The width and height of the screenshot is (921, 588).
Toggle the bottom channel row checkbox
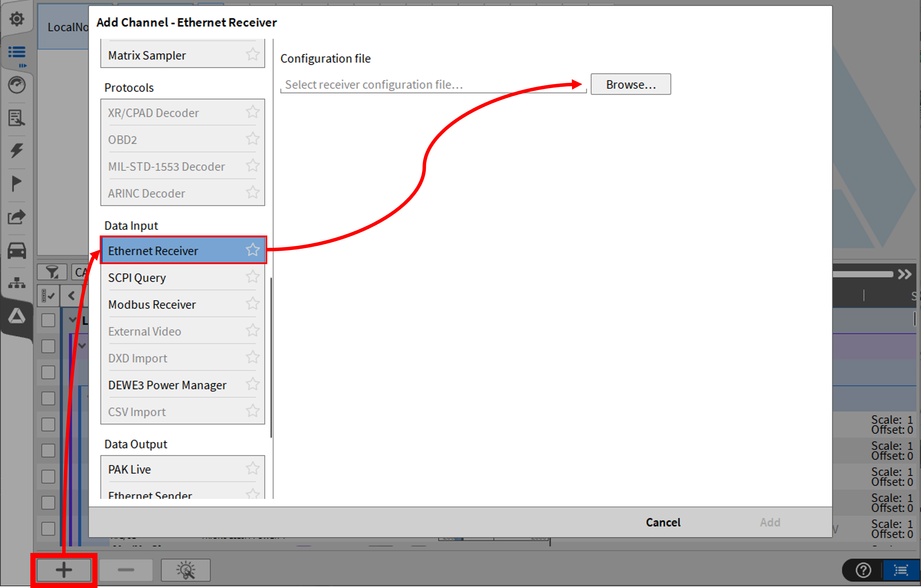coord(48,529)
